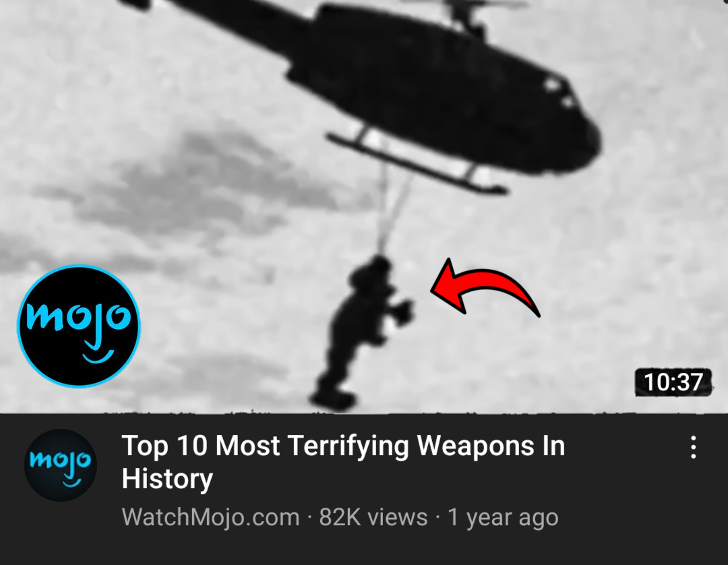
Task: Click the mojo logo watermark on the thumbnail
Action: 78,326
